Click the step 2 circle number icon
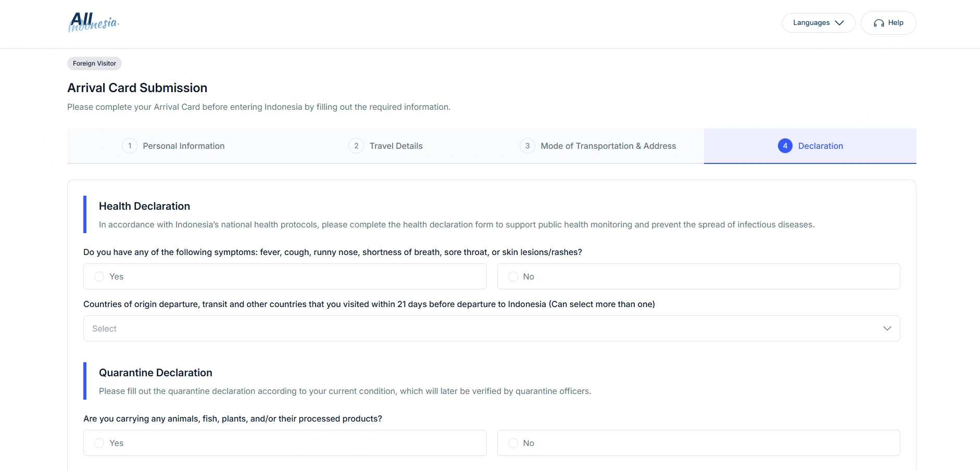This screenshot has width=980, height=471. click(356, 146)
